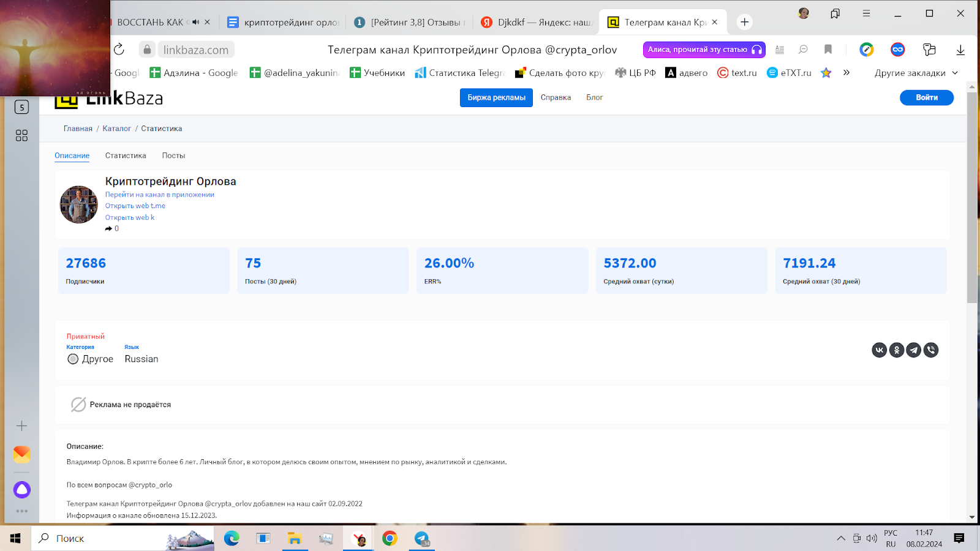
Task: Switch to Djkdkf Яндекс tab
Action: point(536,22)
